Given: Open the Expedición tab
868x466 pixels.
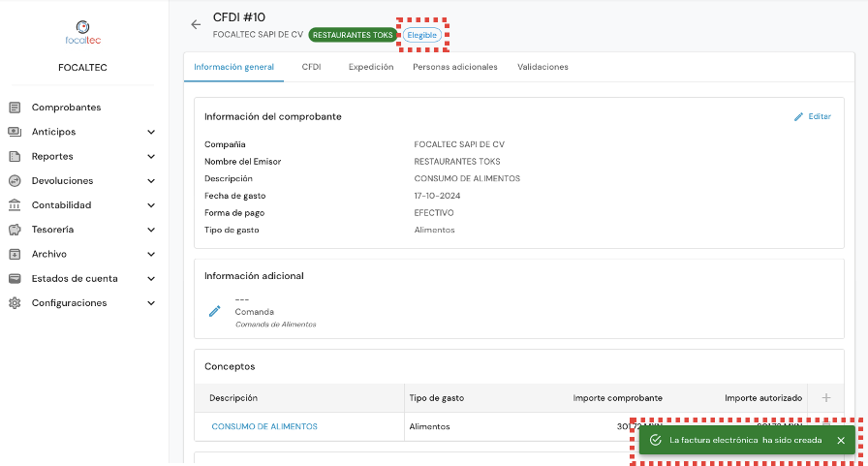Looking at the screenshot, I should (371, 67).
